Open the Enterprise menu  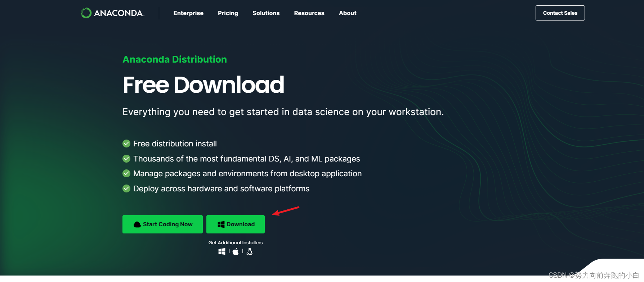tap(188, 13)
